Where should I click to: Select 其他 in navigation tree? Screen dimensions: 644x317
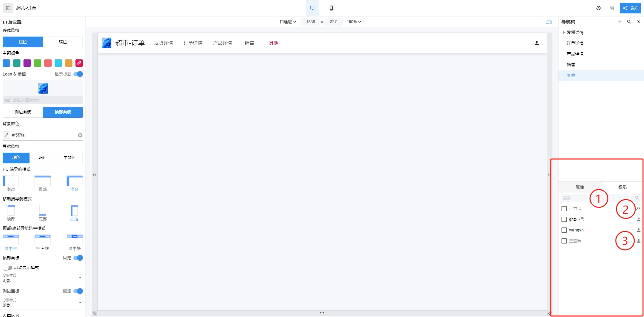[x=601, y=75]
